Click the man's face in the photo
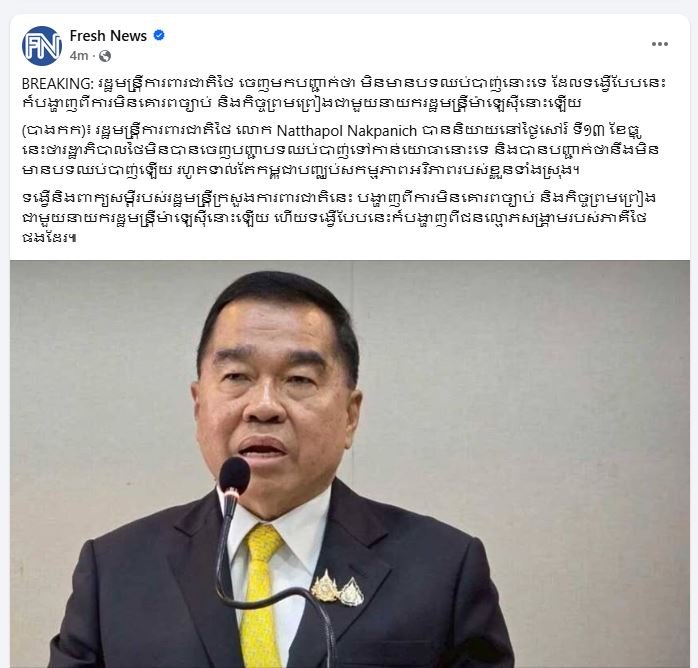 (276, 401)
